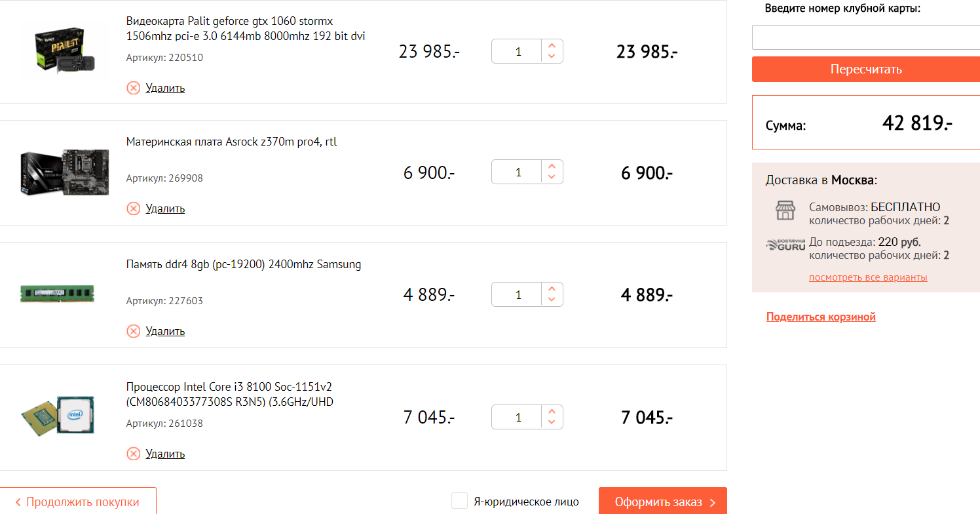Click the remove icon for the Asrock motherboard

point(134,208)
